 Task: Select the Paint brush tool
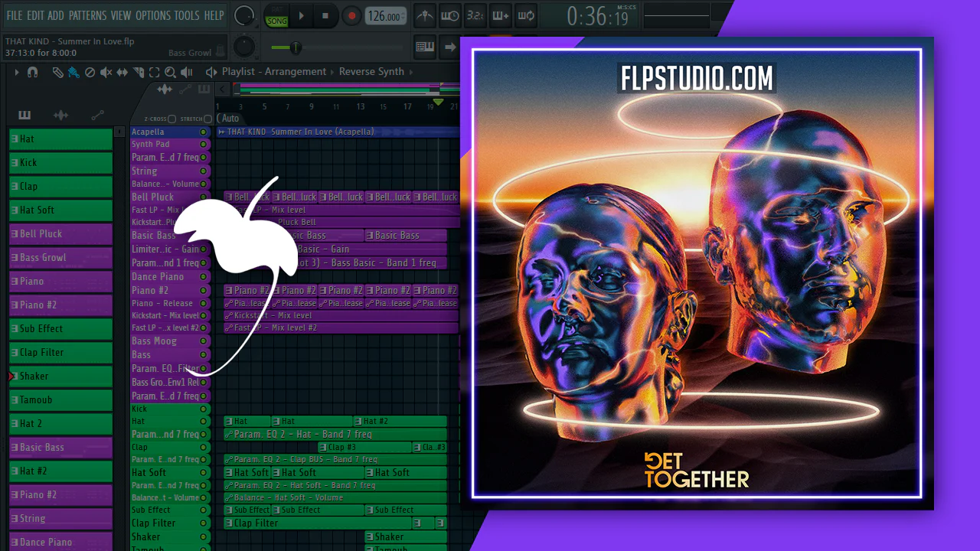[73, 72]
